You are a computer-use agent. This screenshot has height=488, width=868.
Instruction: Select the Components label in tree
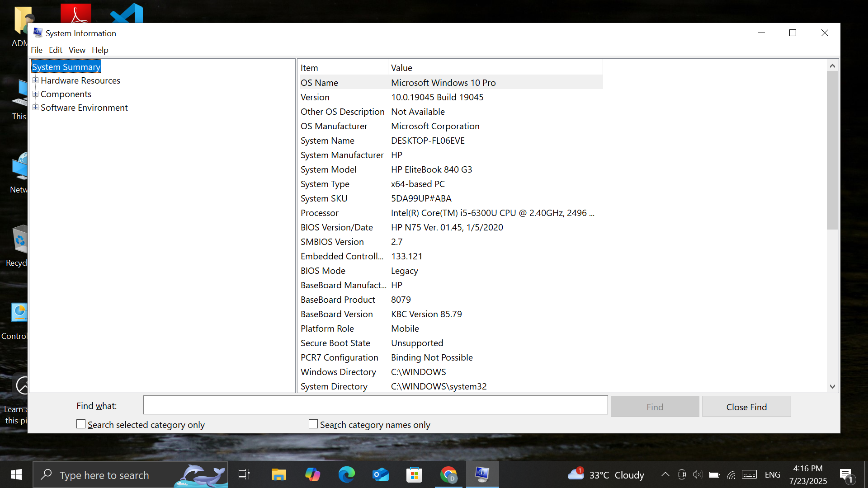click(x=66, y=94)
